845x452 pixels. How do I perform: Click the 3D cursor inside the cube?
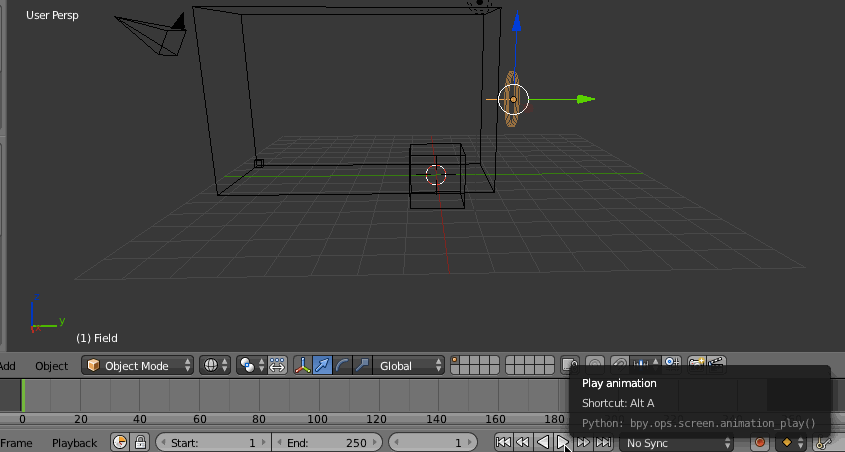[435, 175]
